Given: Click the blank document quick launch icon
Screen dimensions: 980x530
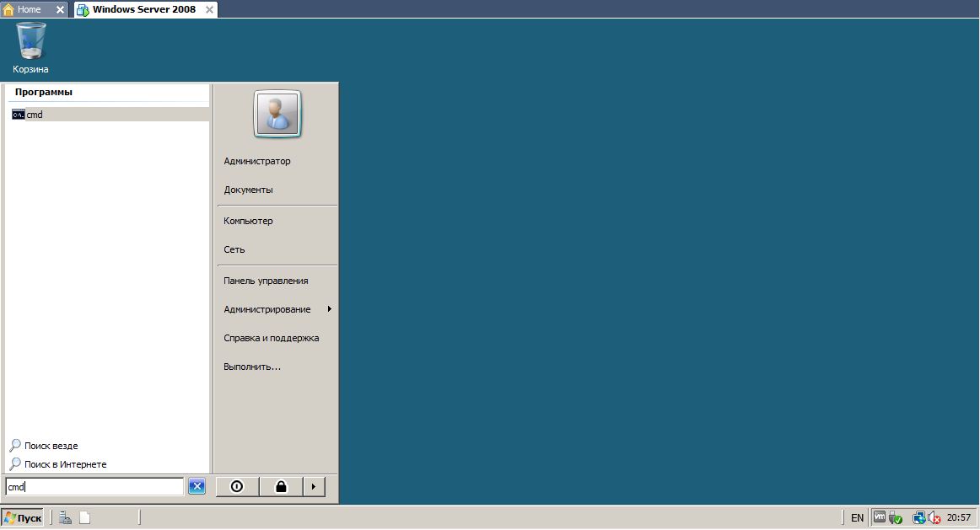Looking at the screenshot, I should tap(85, 517).
